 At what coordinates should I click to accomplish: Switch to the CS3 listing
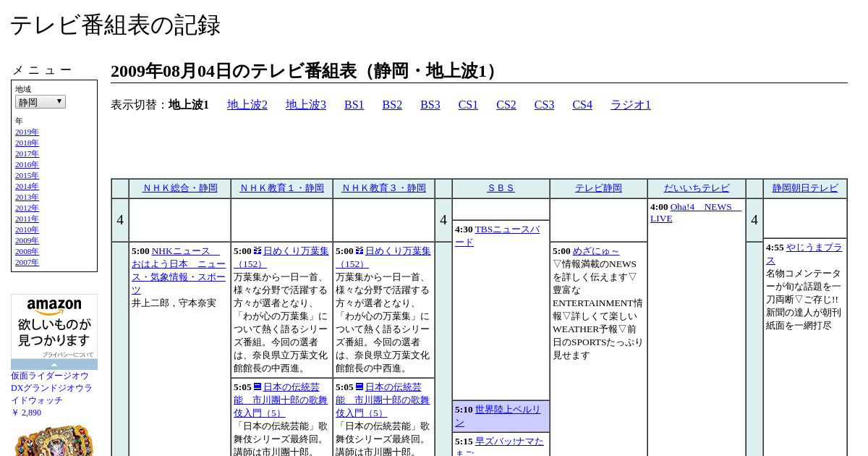point(544,105)
